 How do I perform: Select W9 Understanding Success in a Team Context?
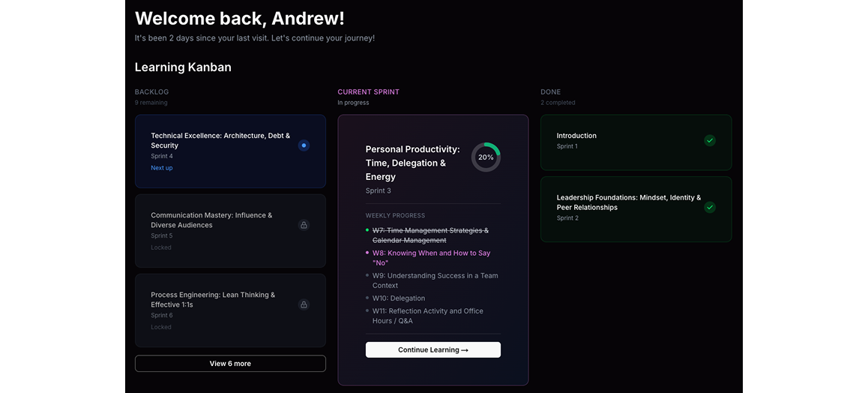point(435,280)
